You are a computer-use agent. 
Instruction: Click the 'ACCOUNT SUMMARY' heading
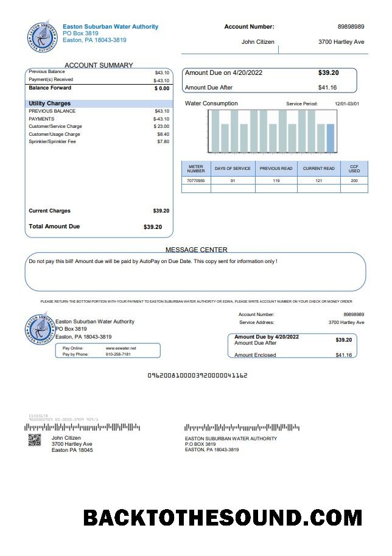(99, 65)
